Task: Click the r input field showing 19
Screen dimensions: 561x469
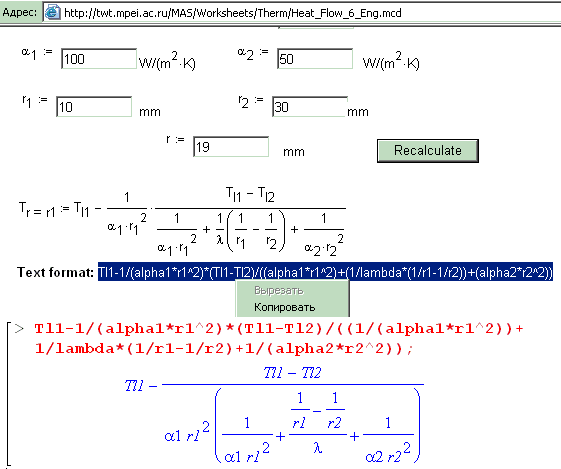Action: point(231,147)
